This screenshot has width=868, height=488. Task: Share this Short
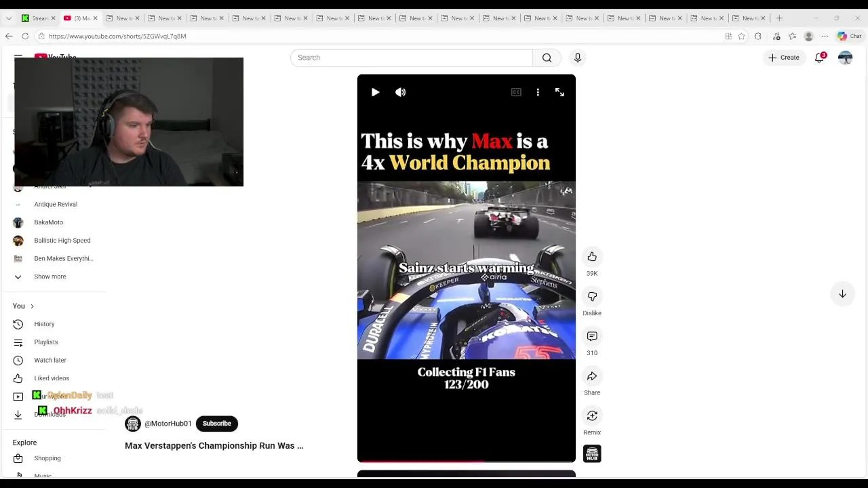592,376
